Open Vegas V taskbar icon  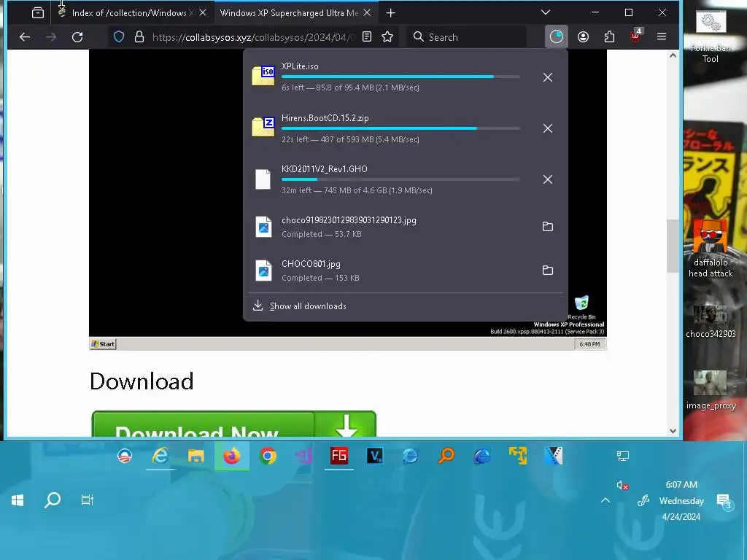pos(375,456)
